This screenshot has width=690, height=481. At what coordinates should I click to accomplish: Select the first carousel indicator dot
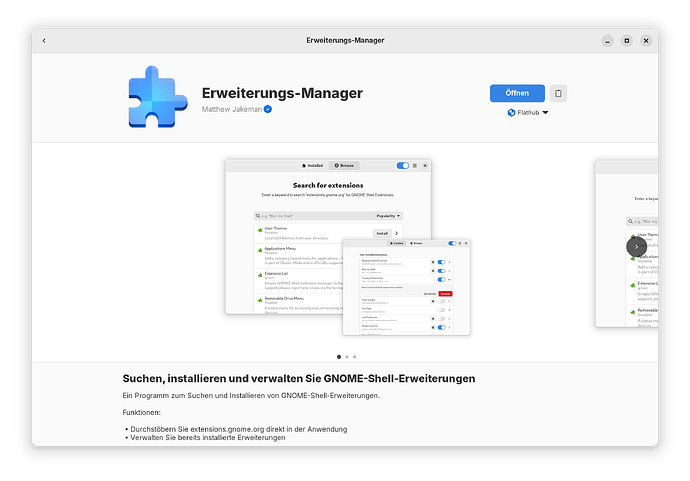coord(339,357)
